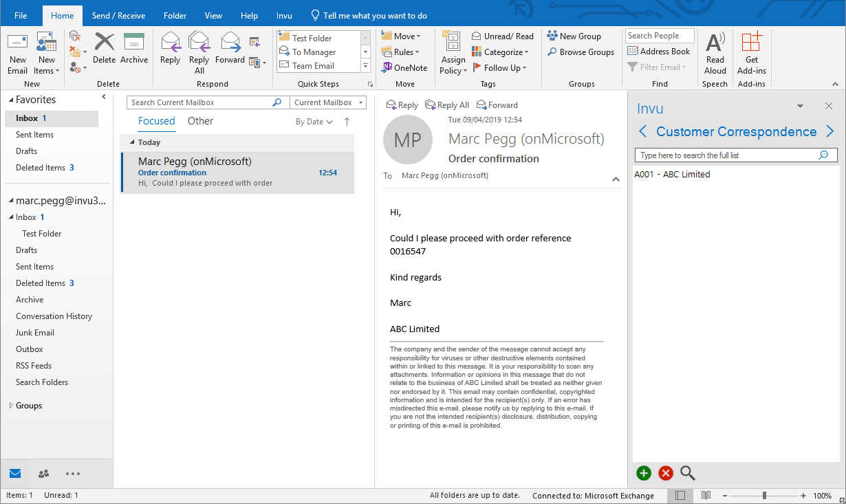Open the Junk Email folder

tap(35, 333)
